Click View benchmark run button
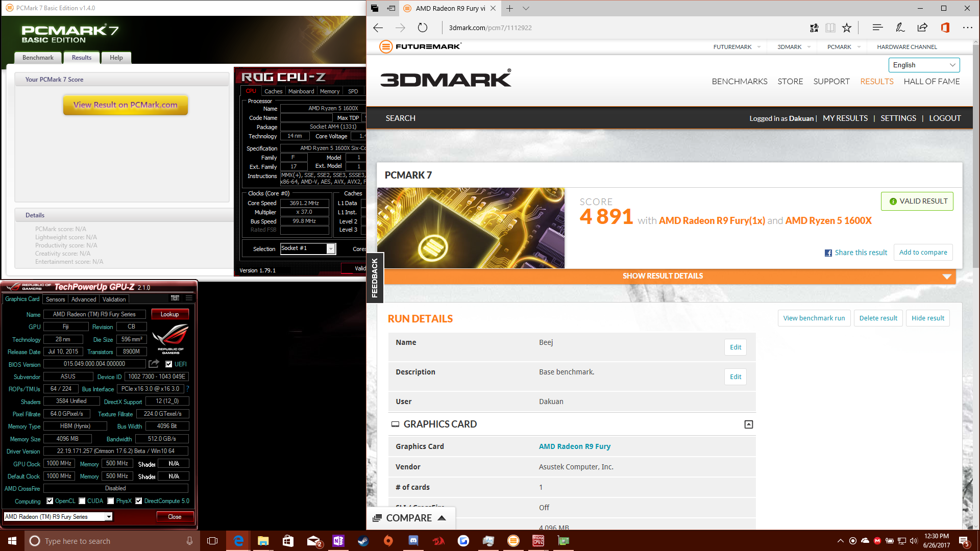Viewport: 980px width, 551px height. coord(814,318)
